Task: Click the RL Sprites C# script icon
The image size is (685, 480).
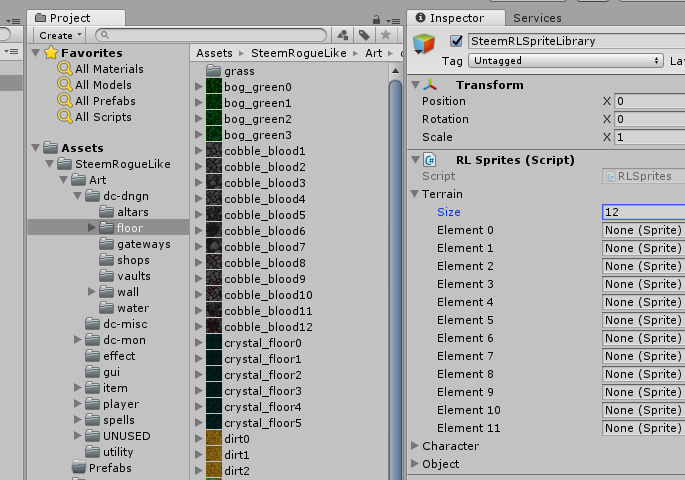Action: tap(430, 160)
